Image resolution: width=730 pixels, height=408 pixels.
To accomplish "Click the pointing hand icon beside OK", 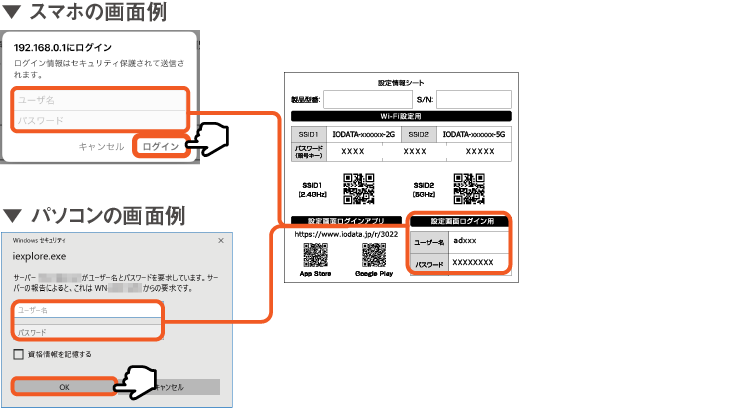I will pos(139,379).
